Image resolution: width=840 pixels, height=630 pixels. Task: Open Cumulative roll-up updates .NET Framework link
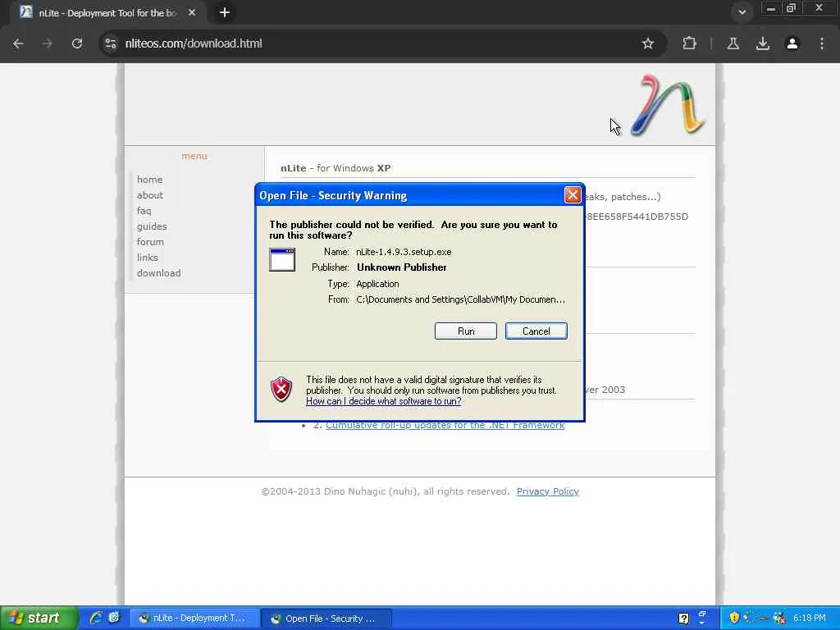[x=445, y=426]
